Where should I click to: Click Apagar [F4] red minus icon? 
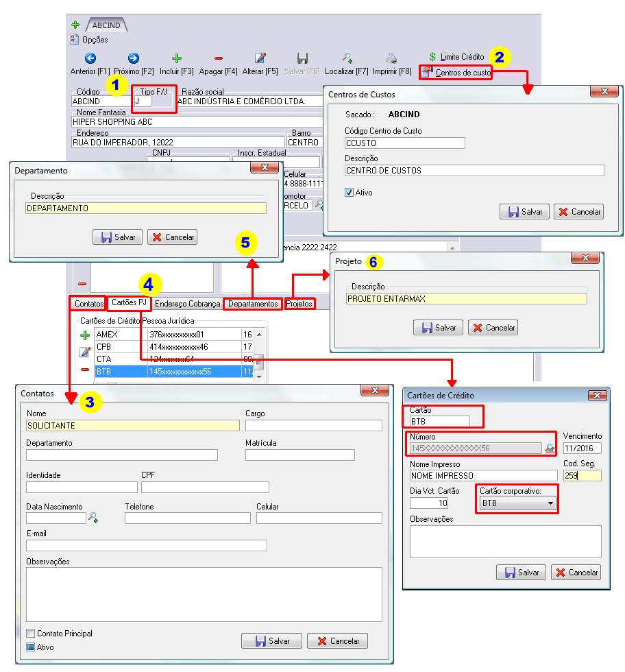[219, 58]
